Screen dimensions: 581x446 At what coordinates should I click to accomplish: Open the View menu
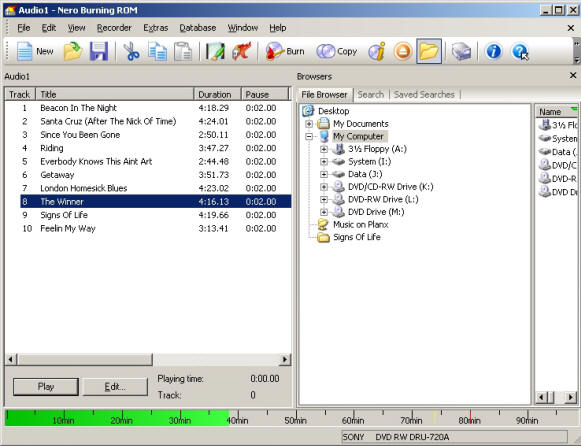(76, 28)
